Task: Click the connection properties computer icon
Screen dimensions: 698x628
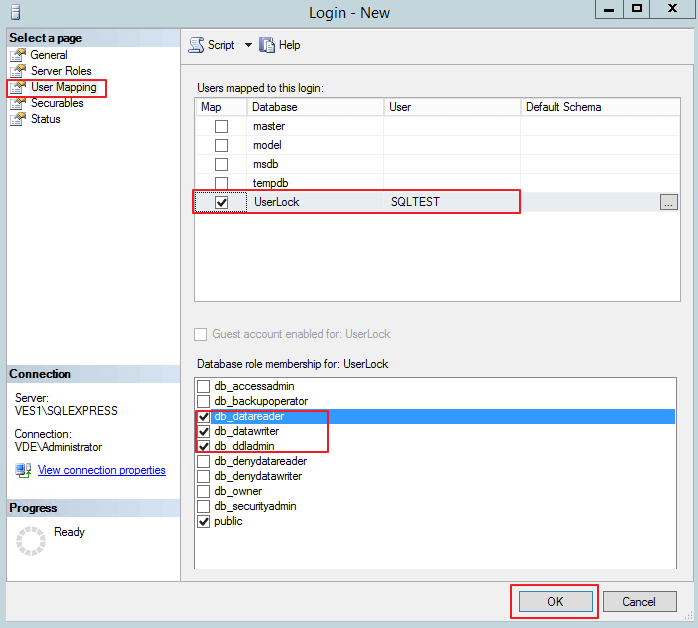Action: pyautogui.click(x=23, y=470)
